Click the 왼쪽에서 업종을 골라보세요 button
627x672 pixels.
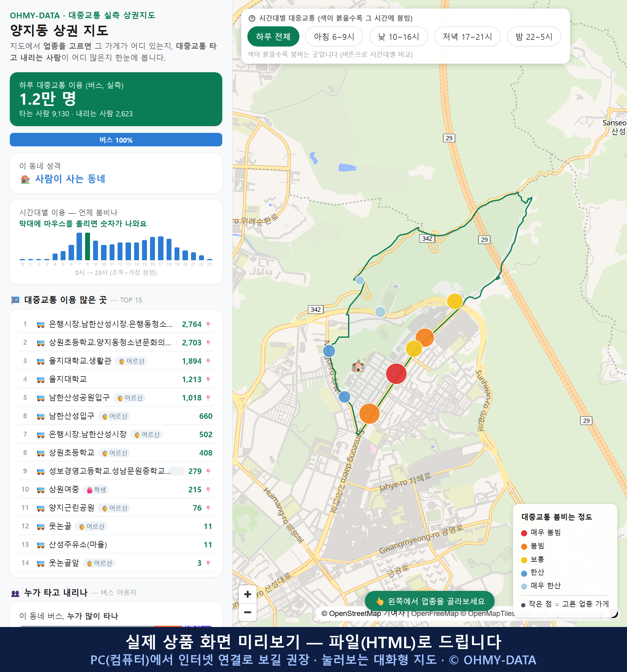[x=429, y=601]
